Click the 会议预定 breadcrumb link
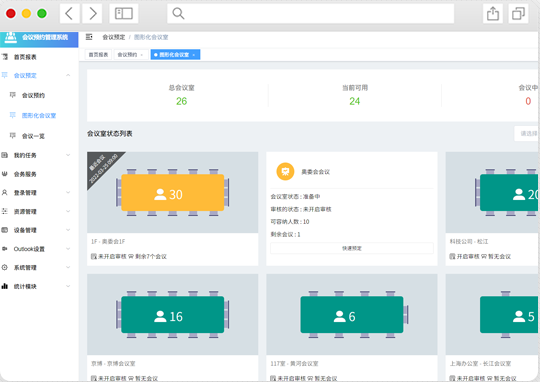This screenshot has height=382, width=540. pos(114,37)
